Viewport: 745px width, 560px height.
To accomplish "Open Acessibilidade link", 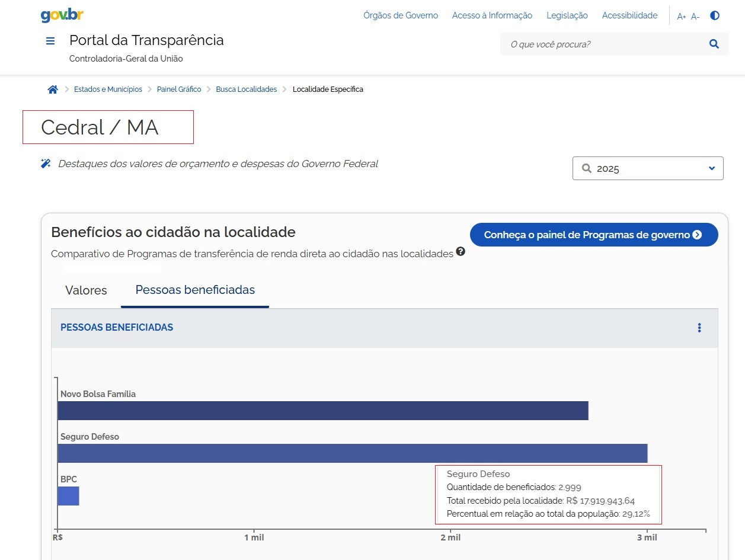I will (629, 15).
